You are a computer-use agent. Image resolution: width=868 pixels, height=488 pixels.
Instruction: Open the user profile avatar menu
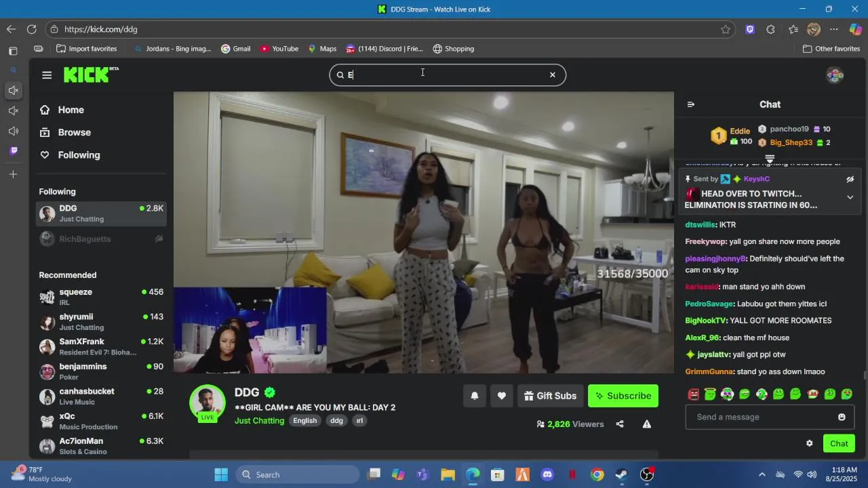pos(835,75)
